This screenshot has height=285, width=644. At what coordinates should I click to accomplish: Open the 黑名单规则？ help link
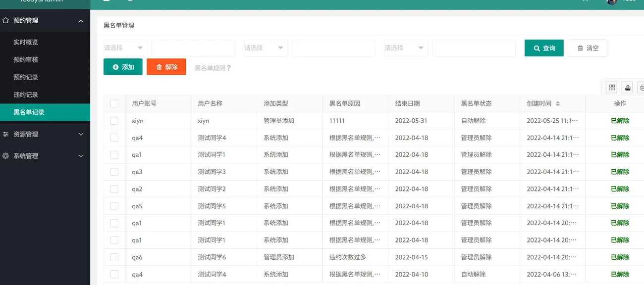pos(213,68)
